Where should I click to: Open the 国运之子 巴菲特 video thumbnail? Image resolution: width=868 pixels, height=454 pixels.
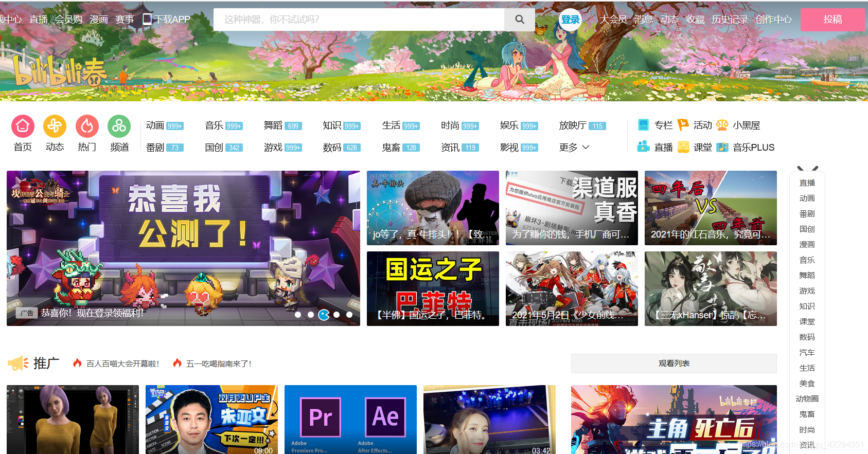[x=433, y=288]
